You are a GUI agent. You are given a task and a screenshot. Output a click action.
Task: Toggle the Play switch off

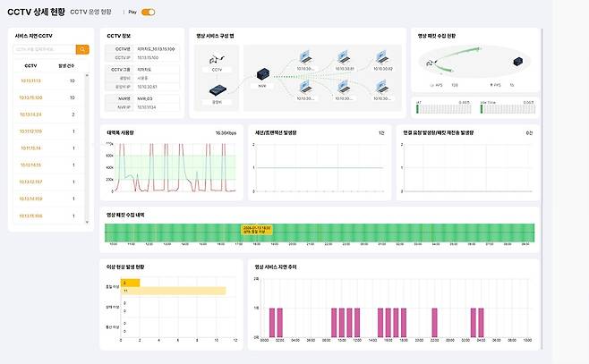tap(148, 12)
